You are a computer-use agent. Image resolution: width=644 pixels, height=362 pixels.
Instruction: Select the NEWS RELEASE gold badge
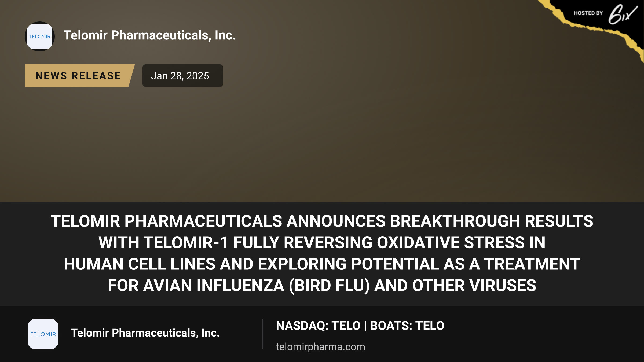pyautogui.click(x=79, y=76)
